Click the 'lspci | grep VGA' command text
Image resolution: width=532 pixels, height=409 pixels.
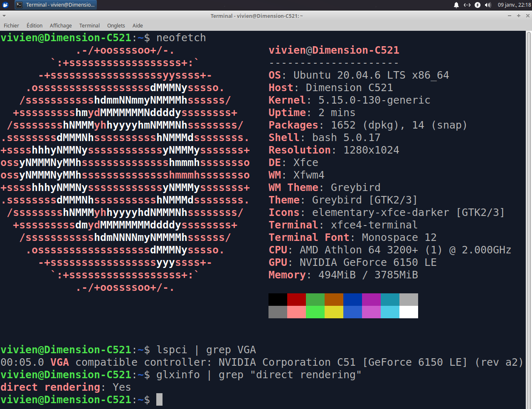pos(206,350)
